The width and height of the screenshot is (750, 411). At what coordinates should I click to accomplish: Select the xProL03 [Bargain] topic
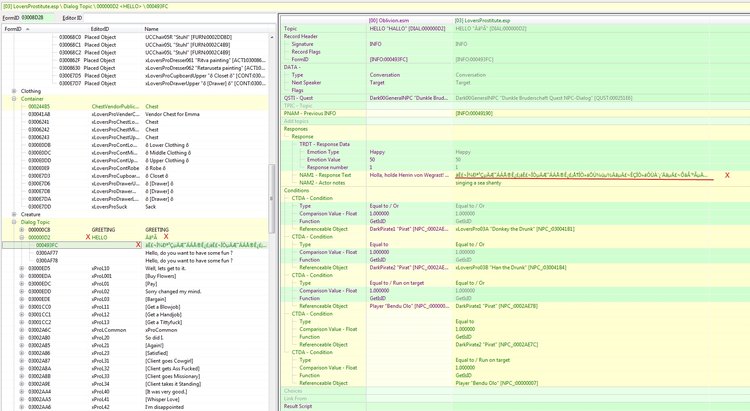135,299
